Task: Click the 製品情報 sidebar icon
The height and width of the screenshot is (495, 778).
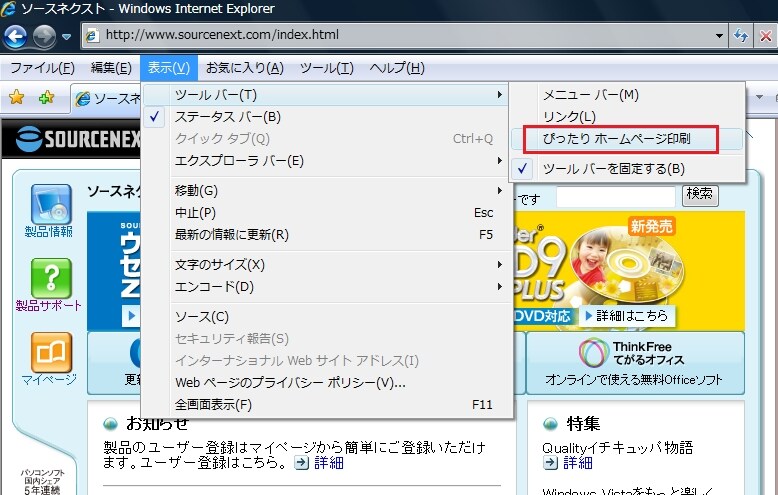Action: point(51,204)
